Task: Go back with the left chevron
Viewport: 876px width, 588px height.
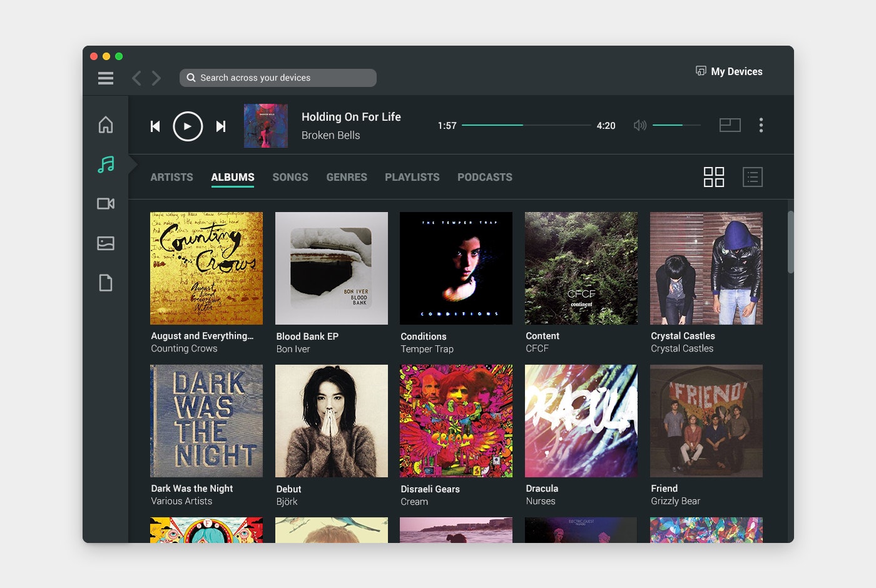Action: tap(136, 78)
